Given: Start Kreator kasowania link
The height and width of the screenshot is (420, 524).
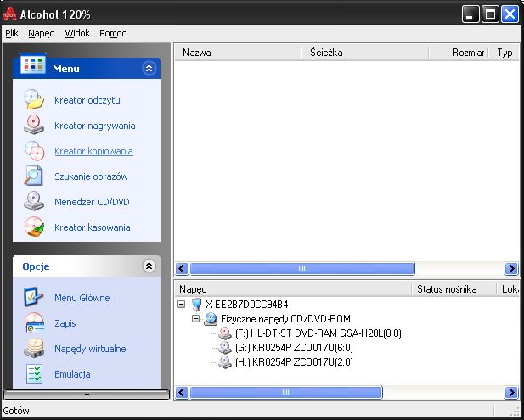Looking at the screenshot, I should pyautogui.click(x=93, y=227).
